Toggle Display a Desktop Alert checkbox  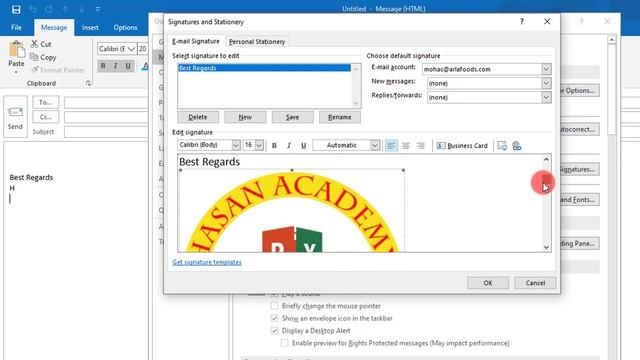point(274,331)
